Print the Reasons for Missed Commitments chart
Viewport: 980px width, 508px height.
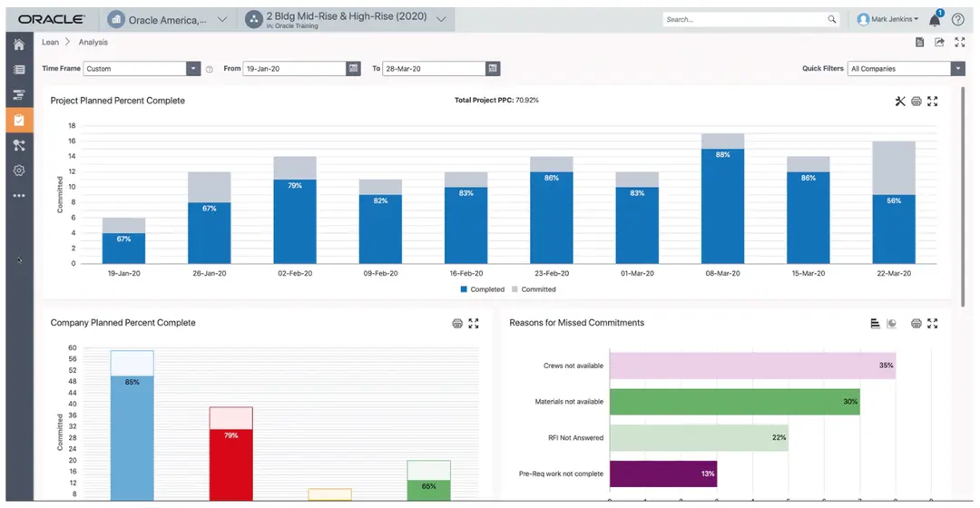click(916, 323)
